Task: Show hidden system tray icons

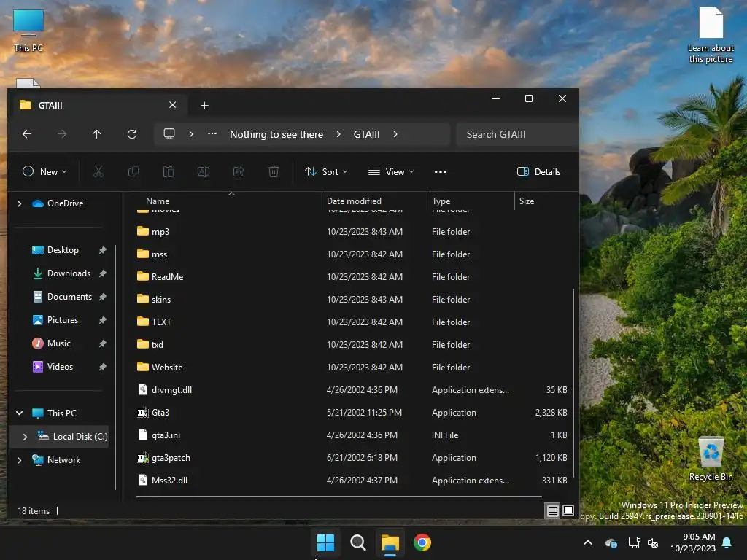Action: [588, 542]
